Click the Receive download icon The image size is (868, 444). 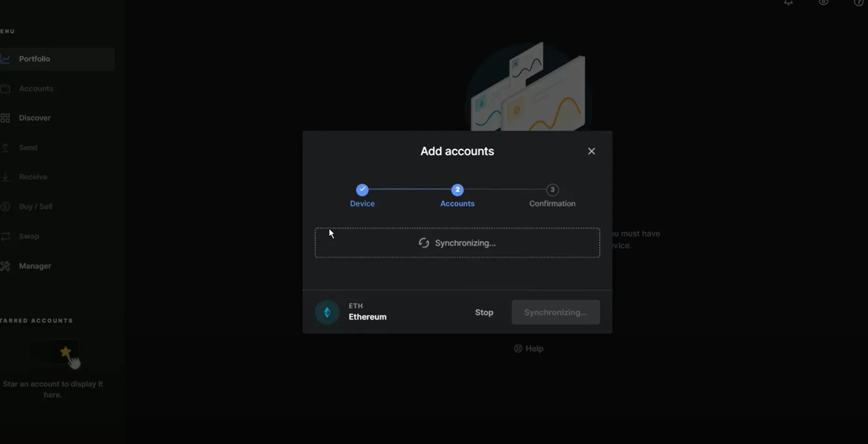[x=5, y=177]
